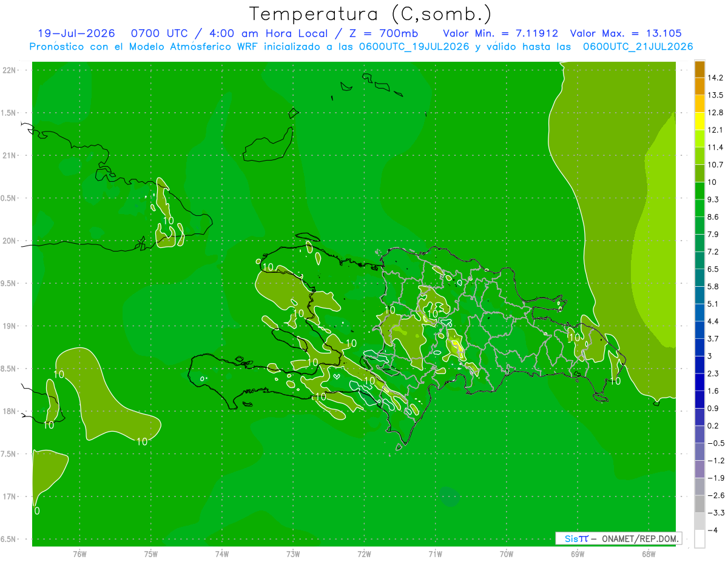Select the '19-Jul-2026' date text
This screenshot has width=728, height=562.
76,33
